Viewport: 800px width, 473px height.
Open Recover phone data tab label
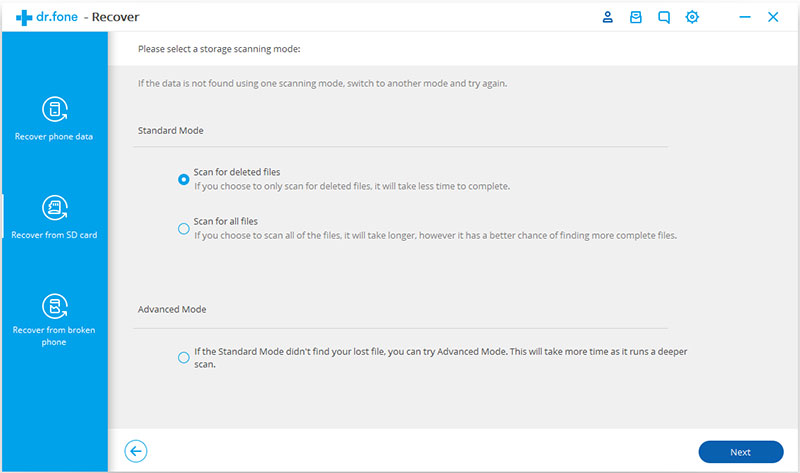tap(54, 137)
